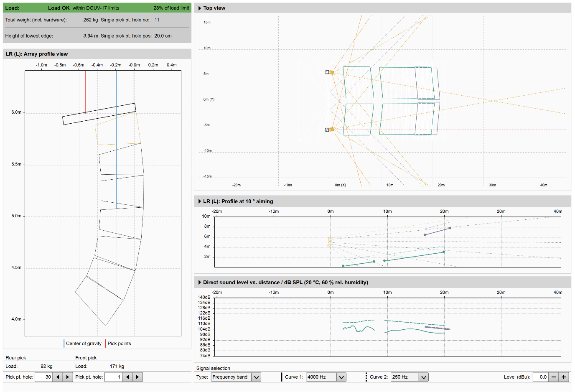575x392 pixels.
Task: Decrease the front pick point hole number
Action: pos(127,377)
